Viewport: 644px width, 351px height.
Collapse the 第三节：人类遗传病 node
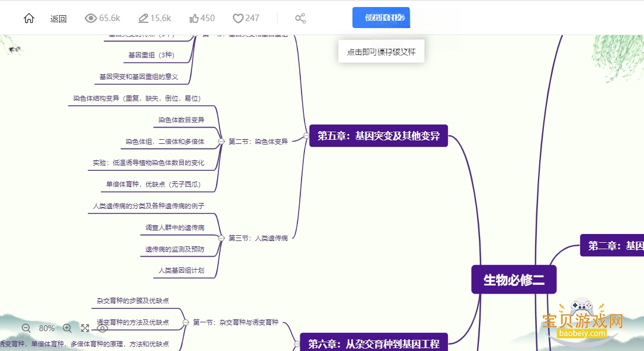[221, 238]
